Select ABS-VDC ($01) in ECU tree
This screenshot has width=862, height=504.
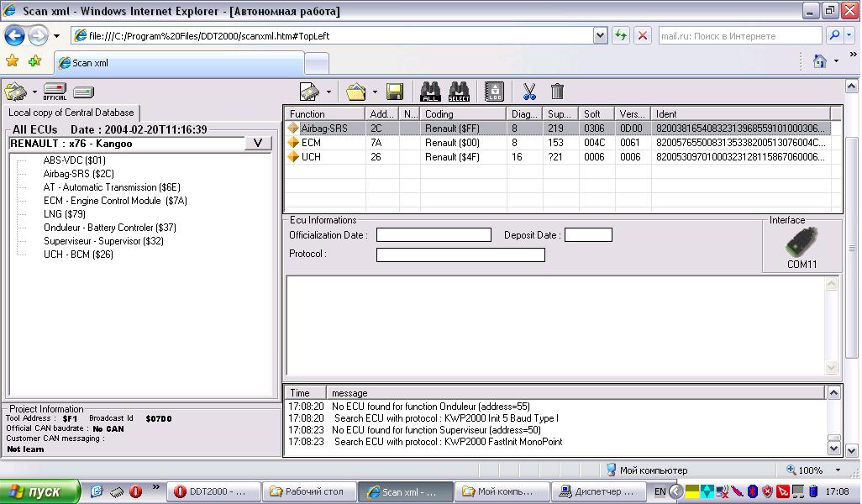(74, 160)
